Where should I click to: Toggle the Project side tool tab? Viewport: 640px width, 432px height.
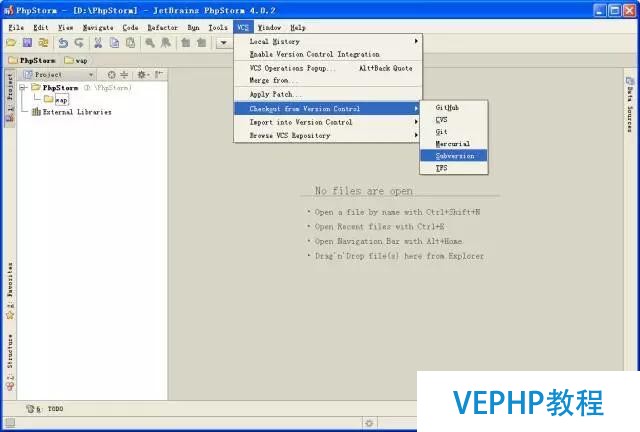[10, 98]
